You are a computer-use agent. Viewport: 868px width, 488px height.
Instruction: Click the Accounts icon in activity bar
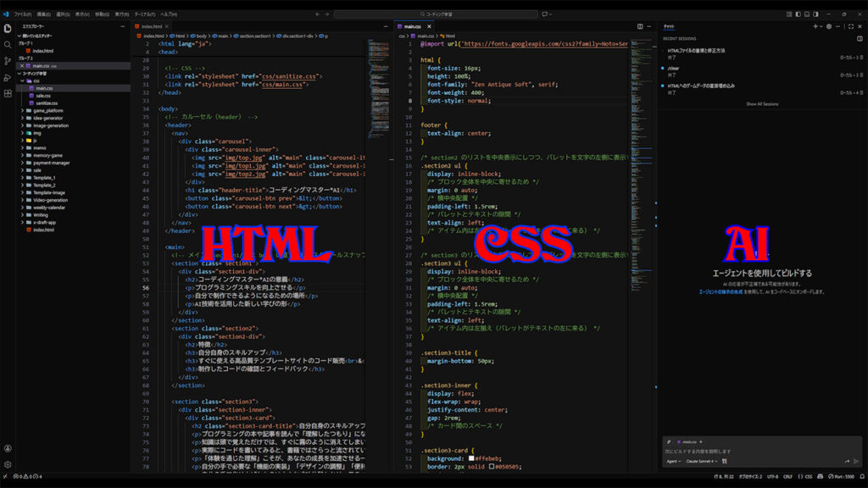coord(8,448)
